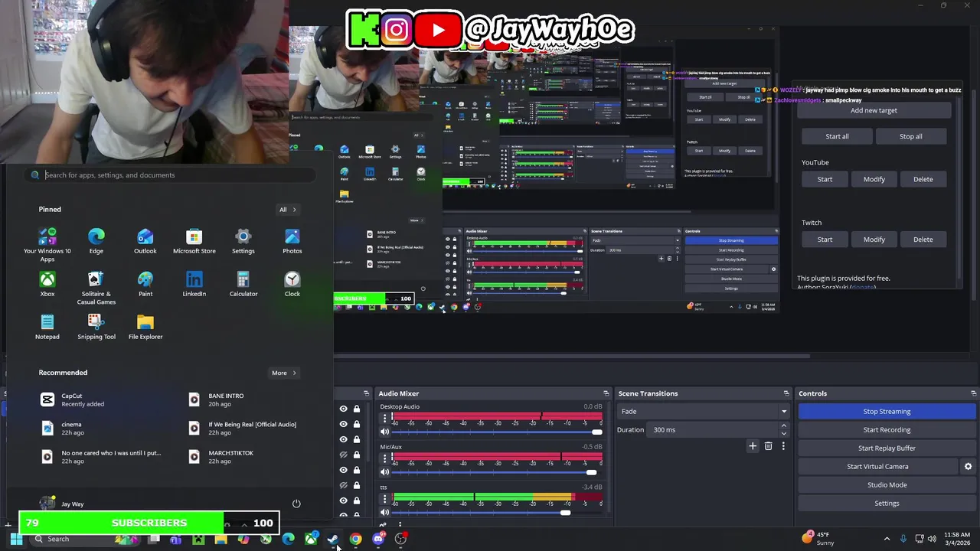Add a new scene transition with plus icon
980x551 pixels.
pyautogui.click(x=753, y=446)
